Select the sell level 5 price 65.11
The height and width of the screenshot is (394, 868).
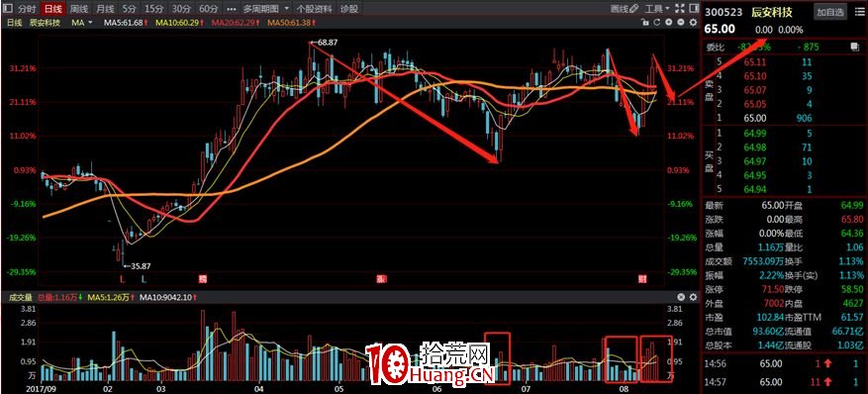755,62
